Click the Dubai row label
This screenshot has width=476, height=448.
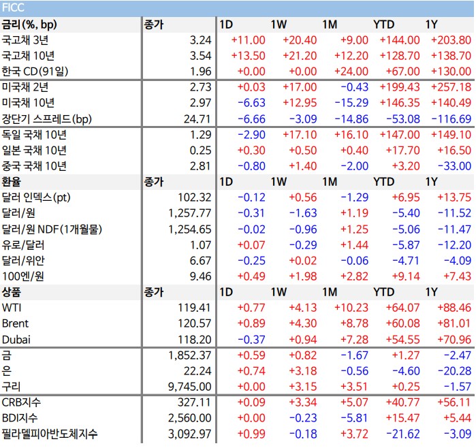(16, 340)
